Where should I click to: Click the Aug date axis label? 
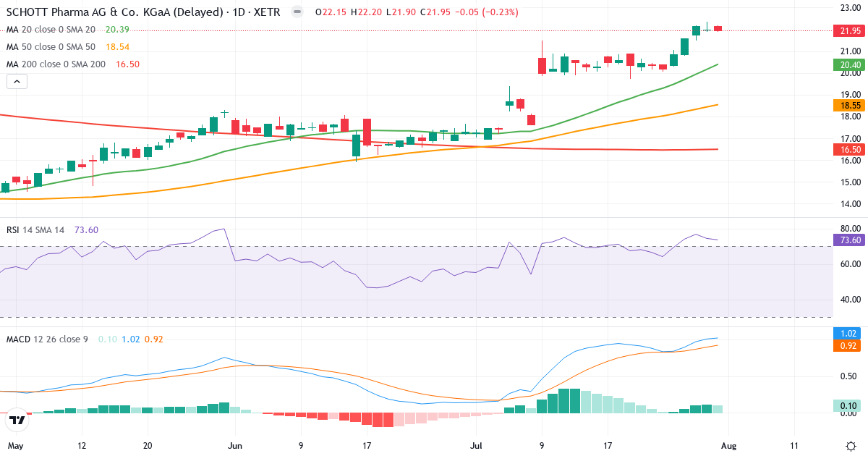click(728, 446)
